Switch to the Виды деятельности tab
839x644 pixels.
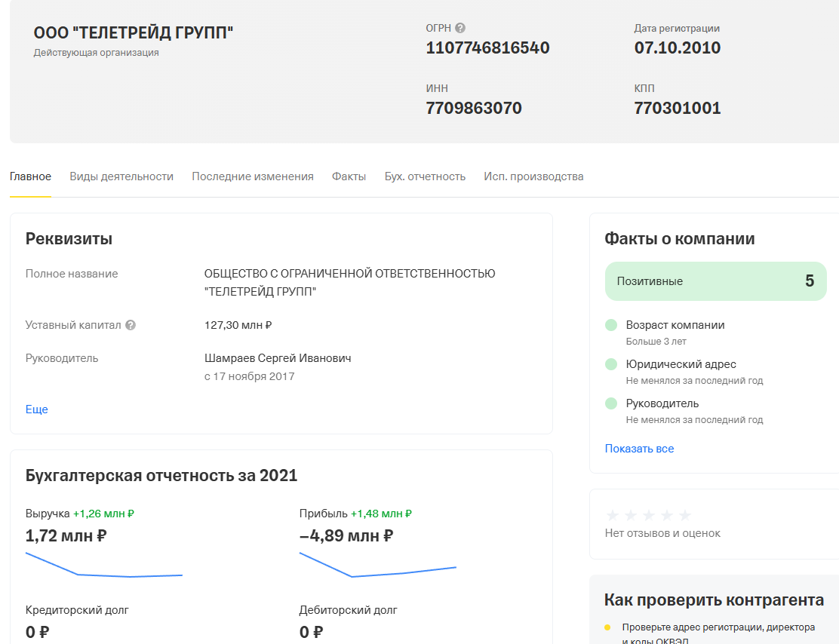(x=121, y=176)
